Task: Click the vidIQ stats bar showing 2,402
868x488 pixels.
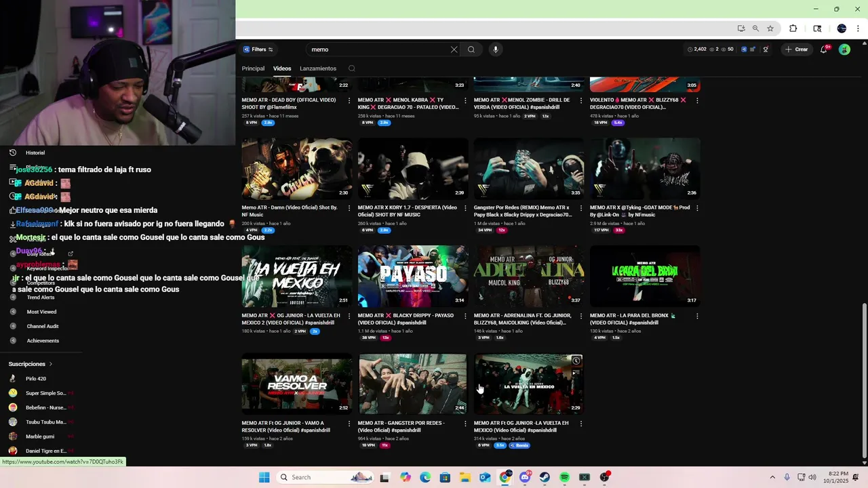Action: coord(710,49)
